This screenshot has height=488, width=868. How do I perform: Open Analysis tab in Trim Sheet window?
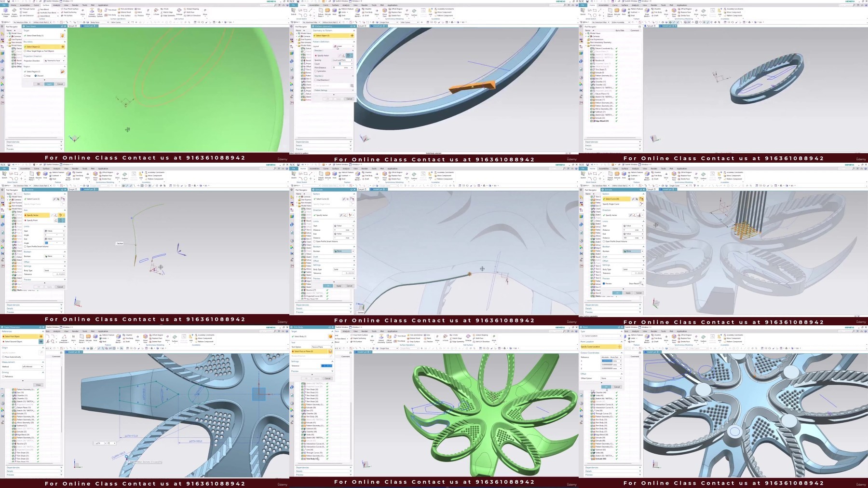click(x=56, y=5)
